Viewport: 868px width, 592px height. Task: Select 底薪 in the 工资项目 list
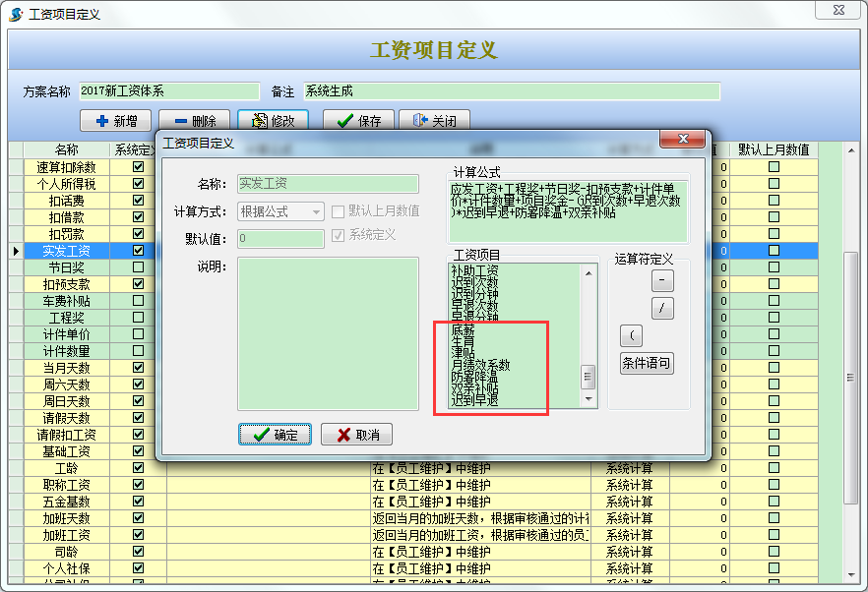pos(464,329)
